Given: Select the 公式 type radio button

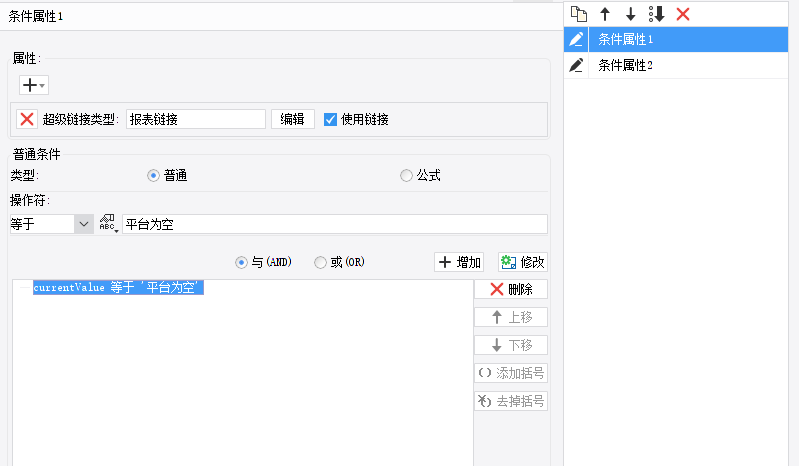Looking at the screenshot, I should tap(406, 176).
